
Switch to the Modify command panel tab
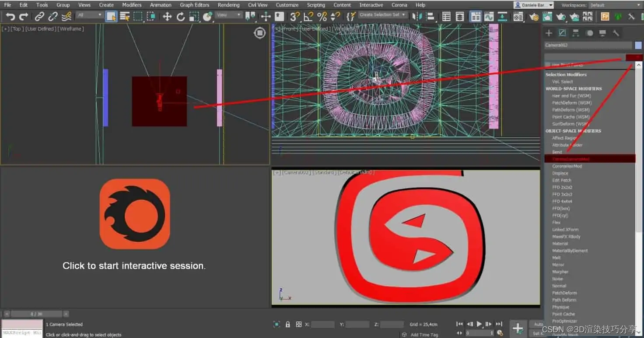point(562,33)
